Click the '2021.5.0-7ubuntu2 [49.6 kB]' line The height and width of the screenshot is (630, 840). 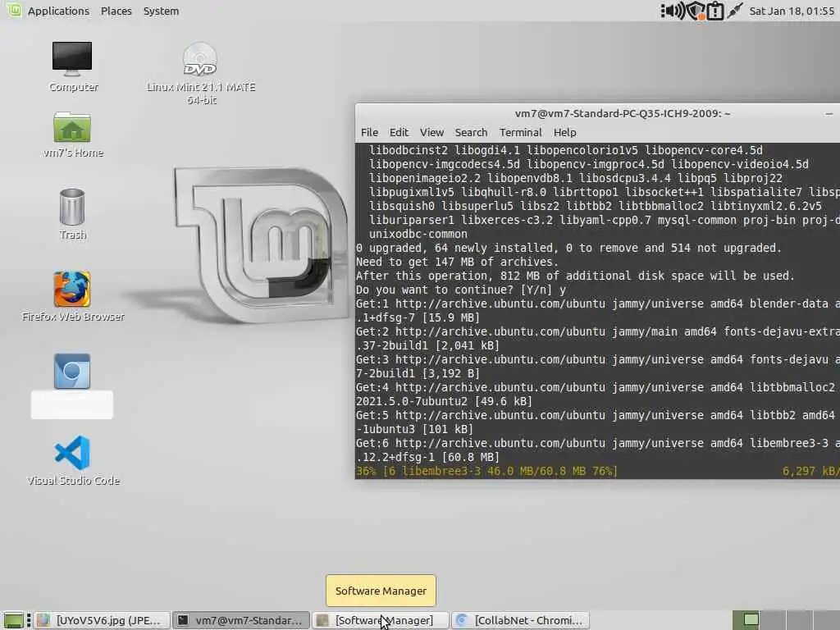(444, 401)
